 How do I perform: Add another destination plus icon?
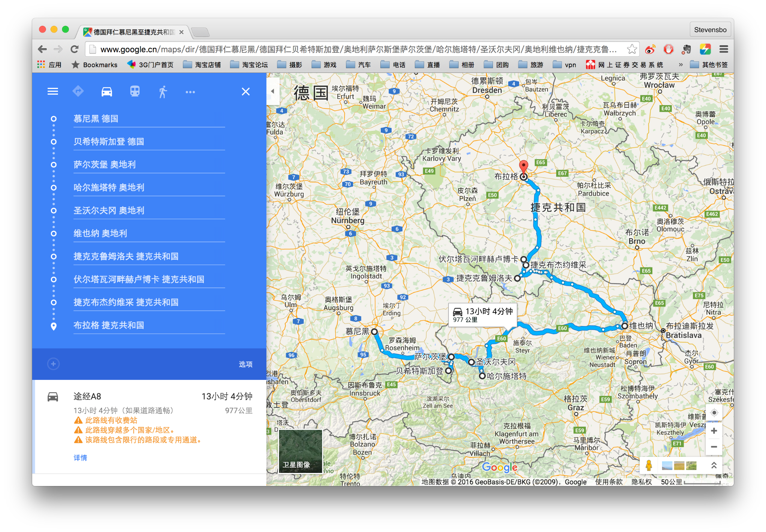53,364
